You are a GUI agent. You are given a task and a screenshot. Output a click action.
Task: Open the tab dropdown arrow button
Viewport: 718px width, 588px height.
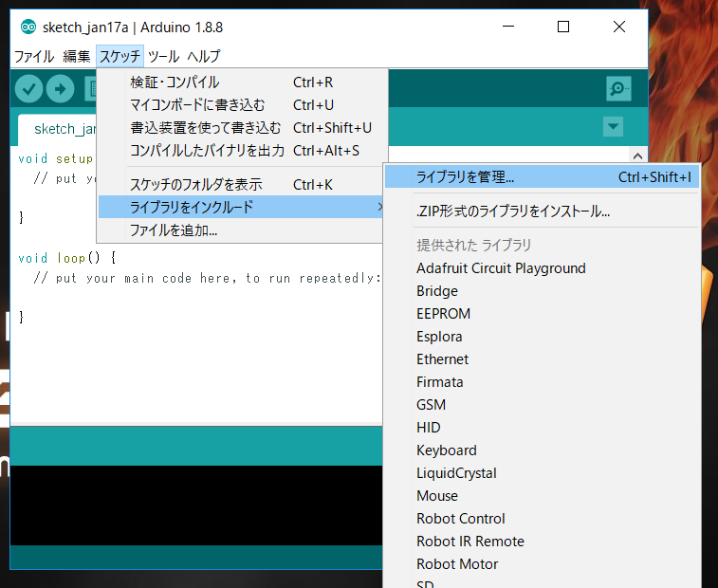point(613,126)
